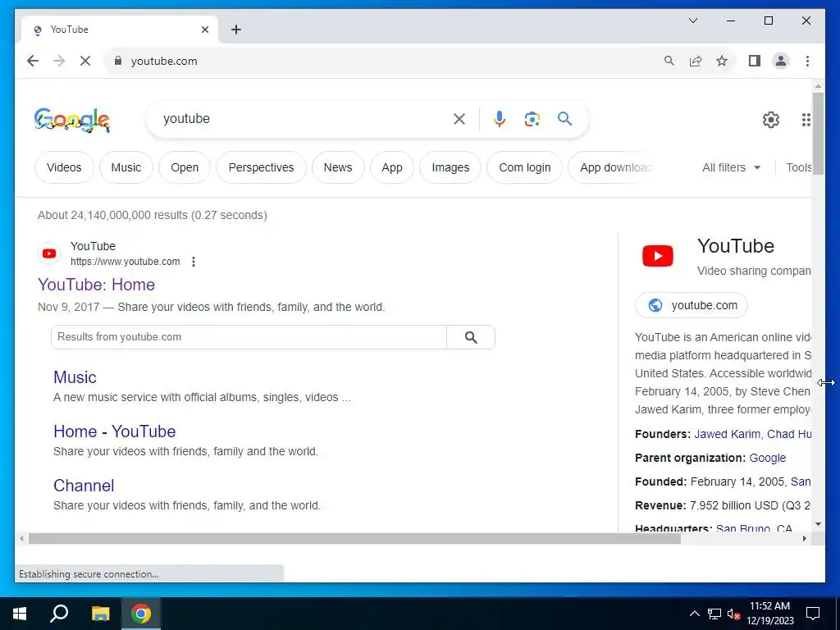The image size is (840, 630).
Task: Open the Music sitelink
Action: 75,377
